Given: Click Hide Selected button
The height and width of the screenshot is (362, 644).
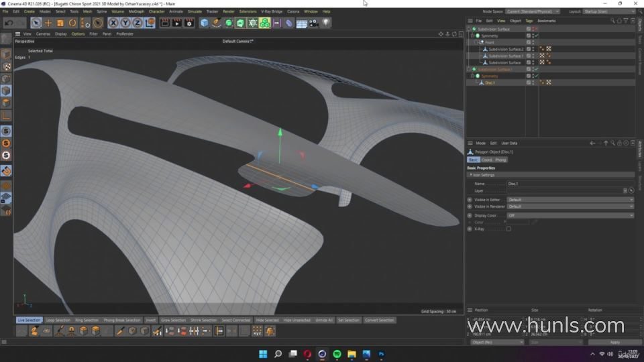Looking at the screenshot, I should click(x=267, y=320).
